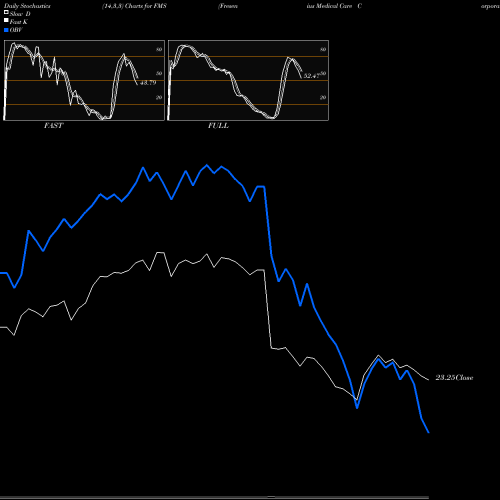The width and height of the screenshot is (500, 500).
Task: Click the 'Slow D' legend label
Action: (x=20, y=14)
